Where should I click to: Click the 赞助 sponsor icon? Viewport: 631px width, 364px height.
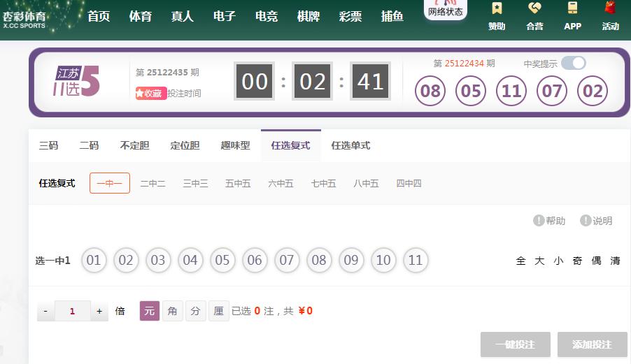497,9
